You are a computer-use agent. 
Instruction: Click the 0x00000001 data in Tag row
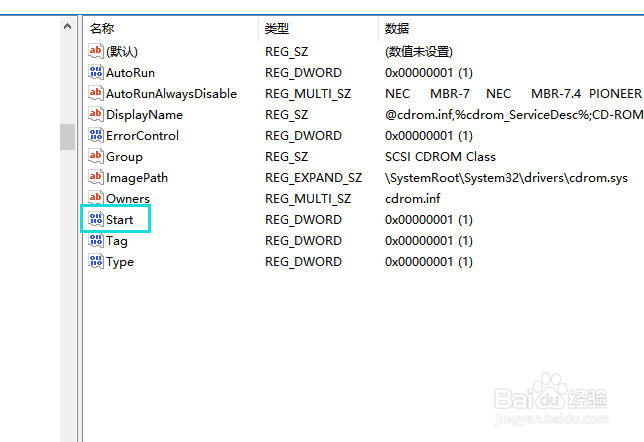point(429,241)
